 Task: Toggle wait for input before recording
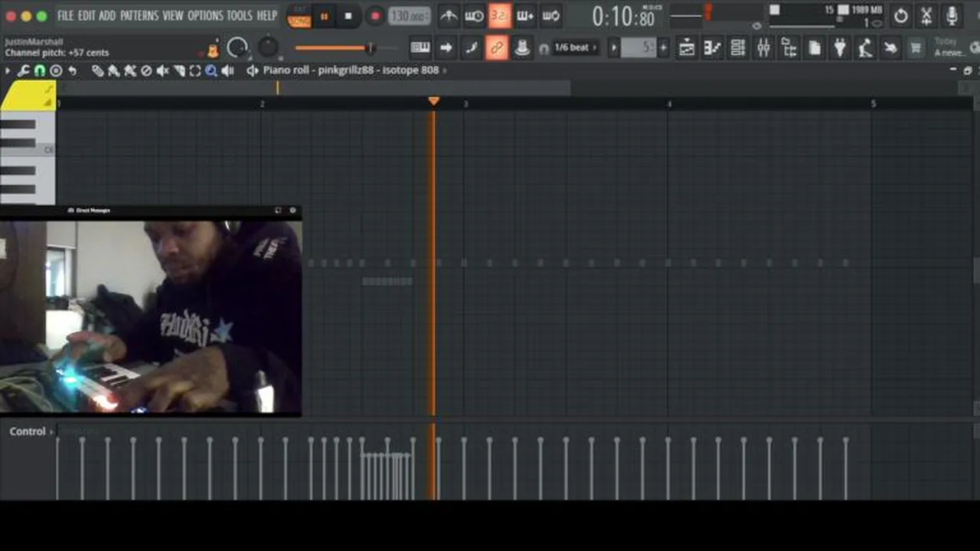[x=475, y=15]
